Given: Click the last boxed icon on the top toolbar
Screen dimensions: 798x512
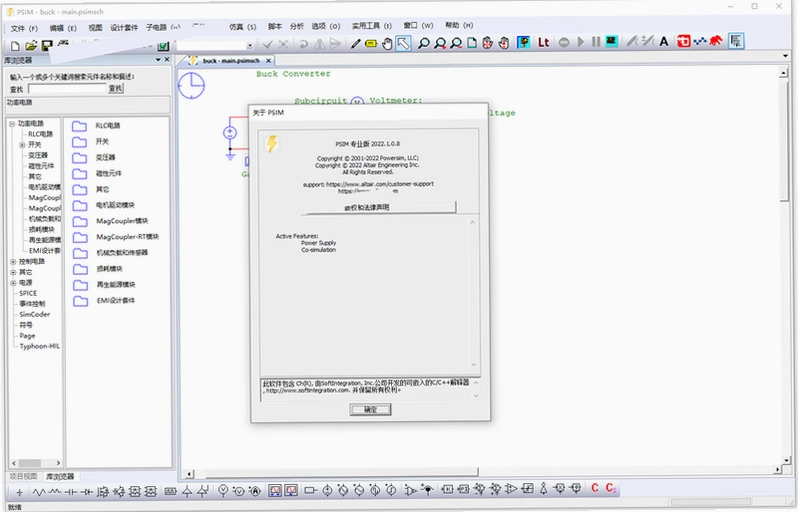Looking at the screenshot, I should point(736,40).
